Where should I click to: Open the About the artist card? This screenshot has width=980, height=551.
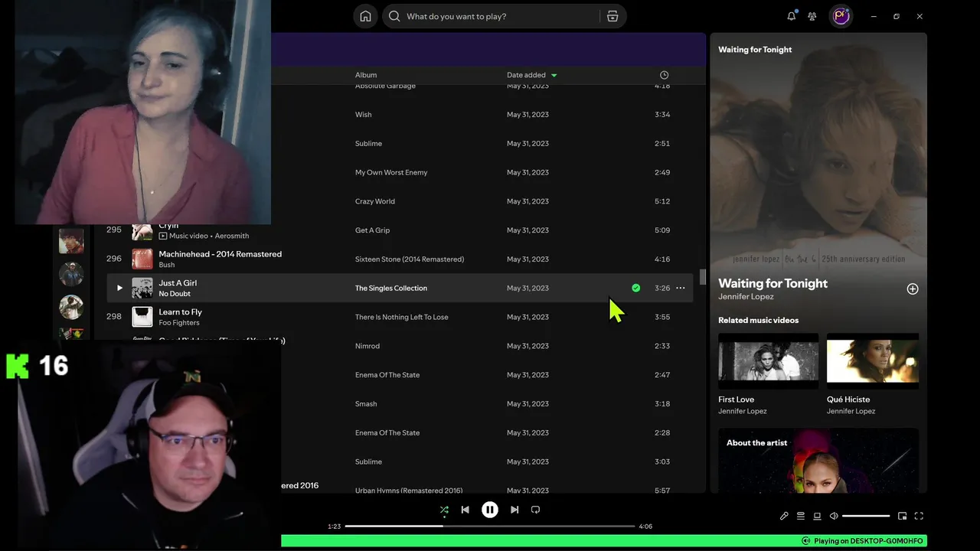point(818,460)
